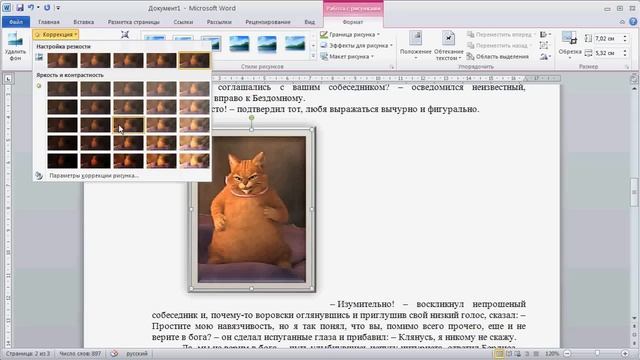Click the height spinner arrows beside 7,02 см
640x360 pixels.
(x=625, y=38)
